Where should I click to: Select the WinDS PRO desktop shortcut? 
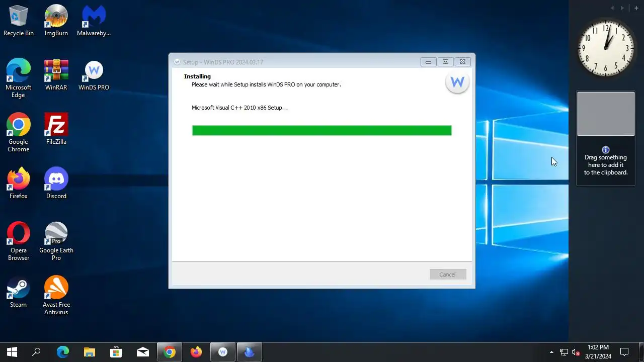pyautogui.click(x=94, y=75)
